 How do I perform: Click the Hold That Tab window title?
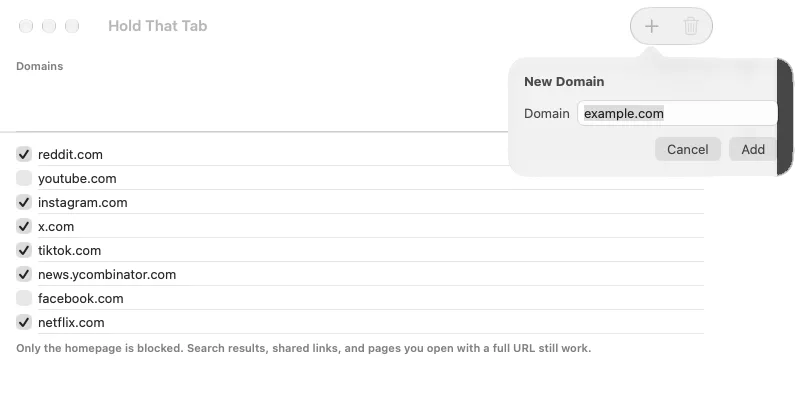(x=157, y=26)
